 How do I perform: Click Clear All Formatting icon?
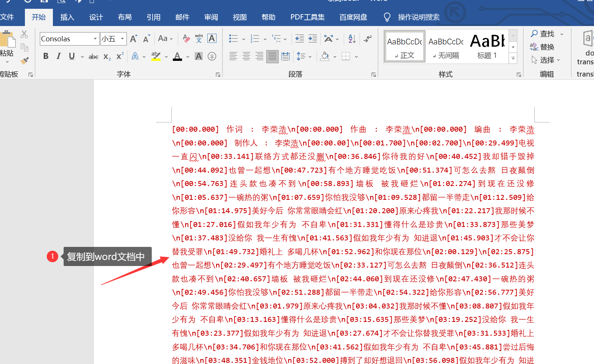click(186, 39)
